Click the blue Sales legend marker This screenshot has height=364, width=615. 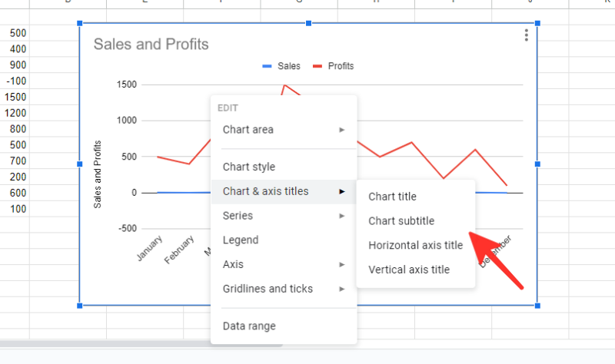click(267, 67)
